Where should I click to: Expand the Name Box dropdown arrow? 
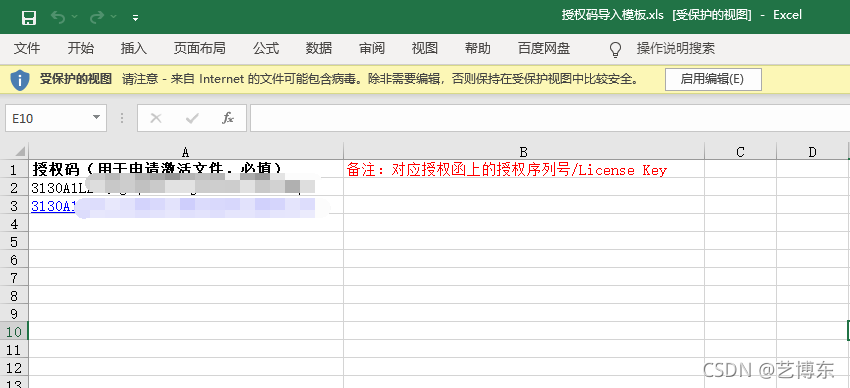pos(96,118)
